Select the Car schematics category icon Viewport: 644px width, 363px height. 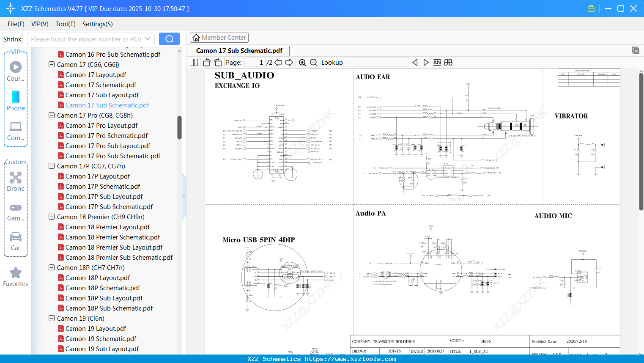coord(16,238)
